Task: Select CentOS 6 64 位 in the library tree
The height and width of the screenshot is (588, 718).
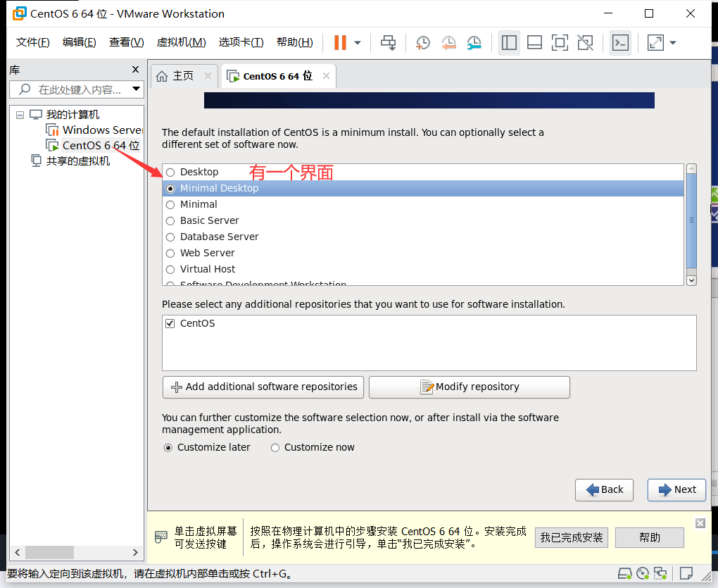Action: [x=93, y=145]
